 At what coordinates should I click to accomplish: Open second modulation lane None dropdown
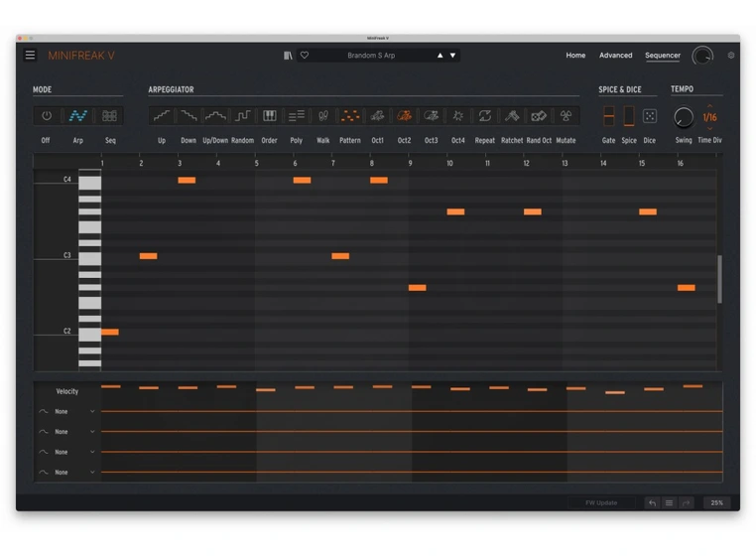[x=73, y=432]
